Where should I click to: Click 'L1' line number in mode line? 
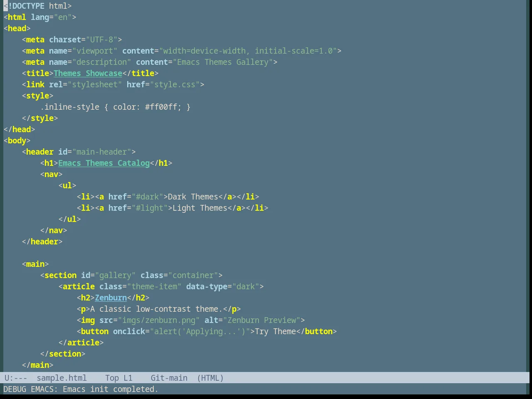coord(128,378)
